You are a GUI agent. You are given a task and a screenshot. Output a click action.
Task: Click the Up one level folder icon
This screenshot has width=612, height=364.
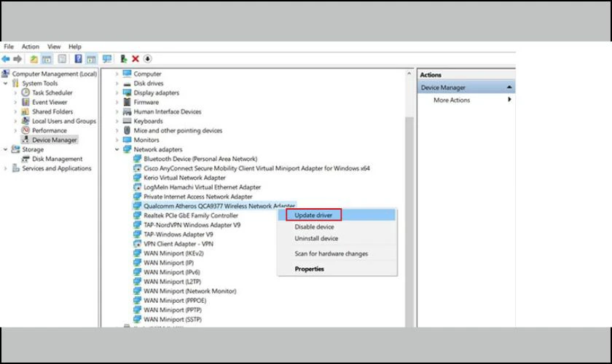[x=34, y=59]
